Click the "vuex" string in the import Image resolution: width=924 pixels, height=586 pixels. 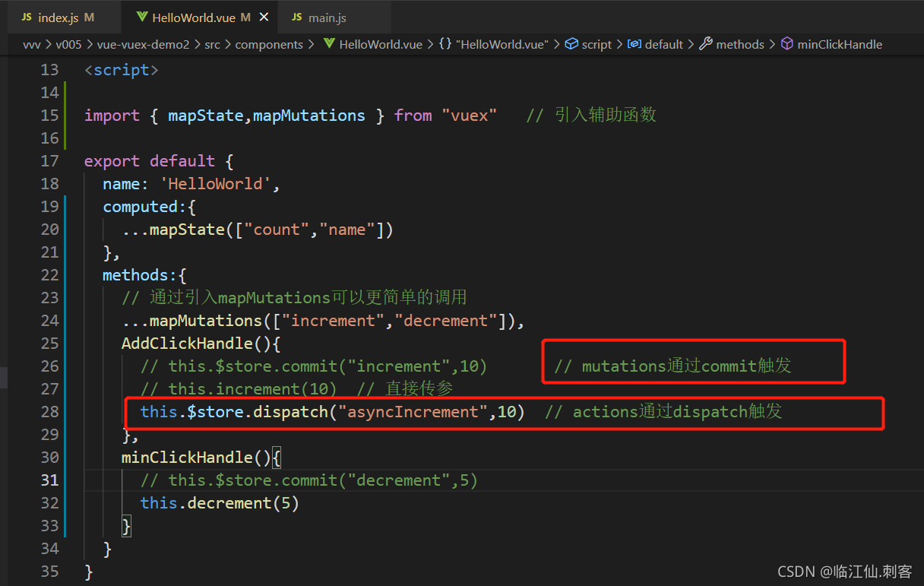(x=469, y=116)
